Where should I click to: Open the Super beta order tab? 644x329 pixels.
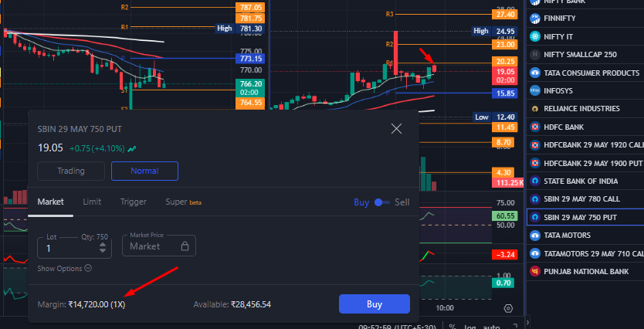click(183, 202)
